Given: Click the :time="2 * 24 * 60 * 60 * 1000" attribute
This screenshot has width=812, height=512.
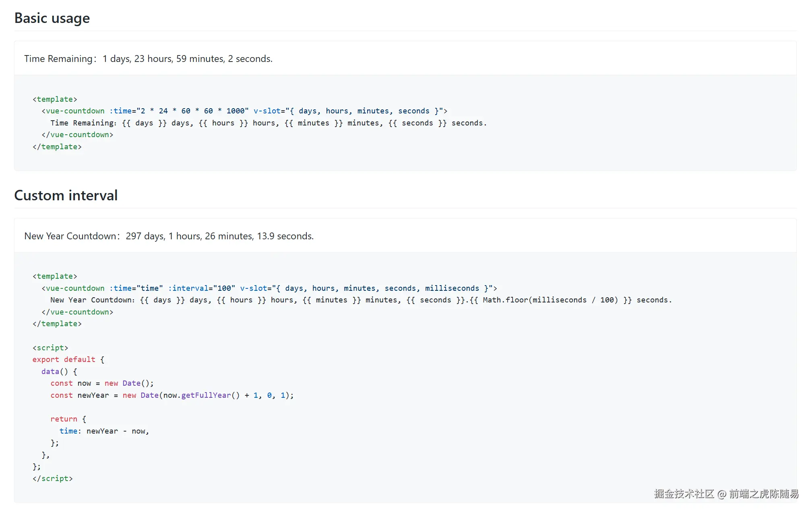Looking at the screenshot, I should click(179, 111).
